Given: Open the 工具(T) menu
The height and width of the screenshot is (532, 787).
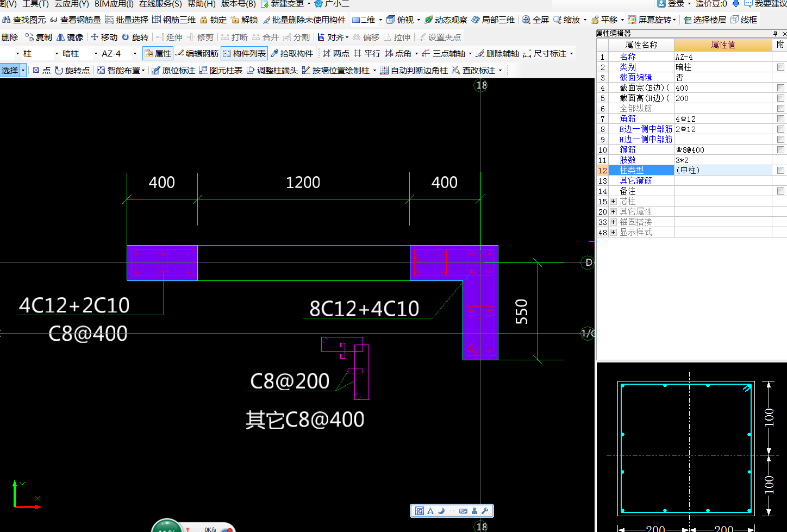Looking at the screenshot, I should [35, 4].
